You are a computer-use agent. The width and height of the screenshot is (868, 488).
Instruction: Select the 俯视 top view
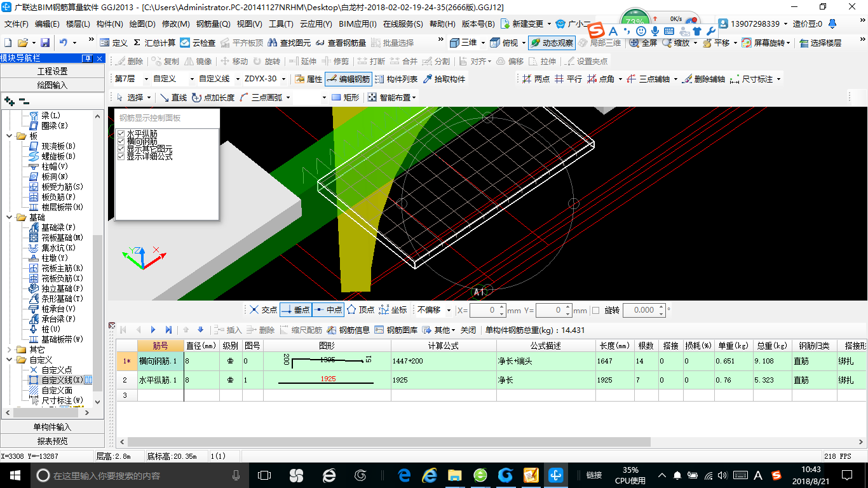point(505,43)
